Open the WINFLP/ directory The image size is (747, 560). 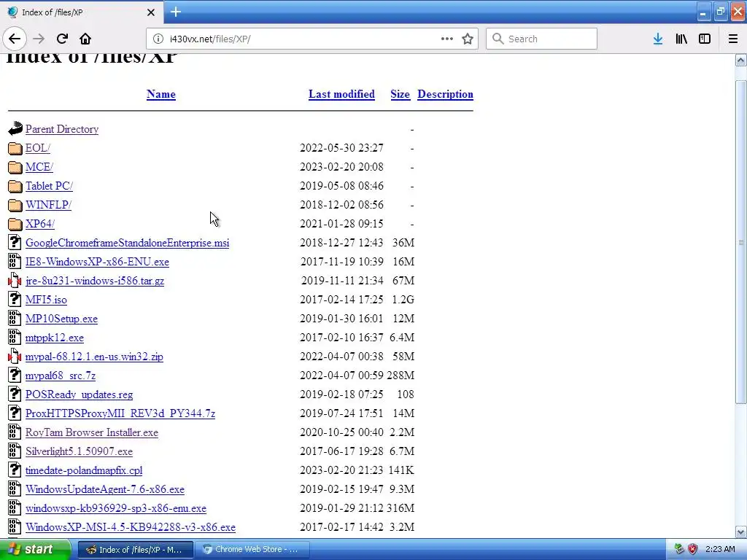(48, 205)
